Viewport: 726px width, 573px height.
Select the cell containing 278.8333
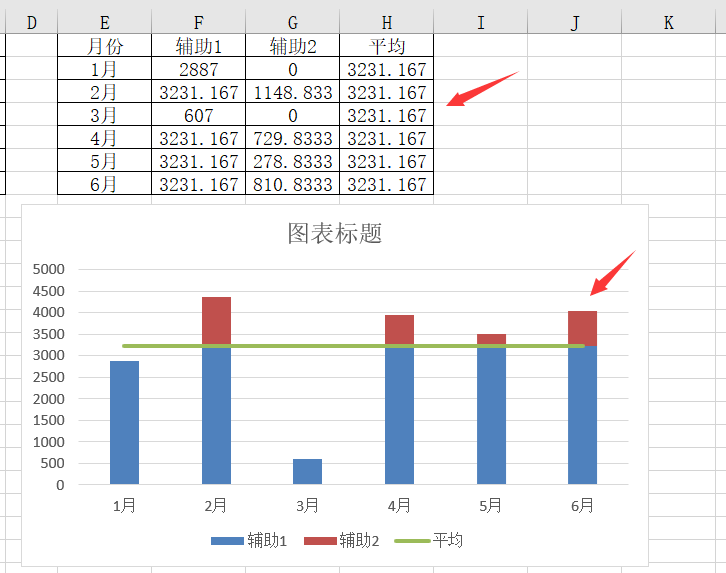point(293,161)
